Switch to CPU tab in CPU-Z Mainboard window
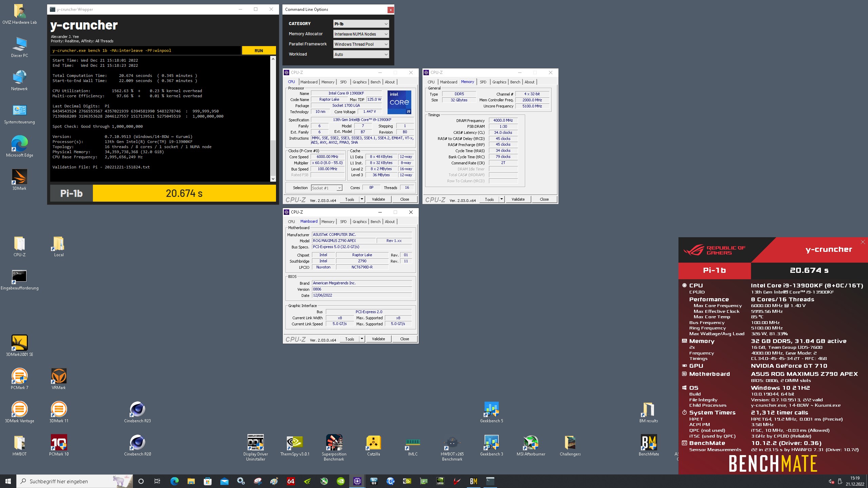The width and height of the screenshot is (868, 488). 291,222
